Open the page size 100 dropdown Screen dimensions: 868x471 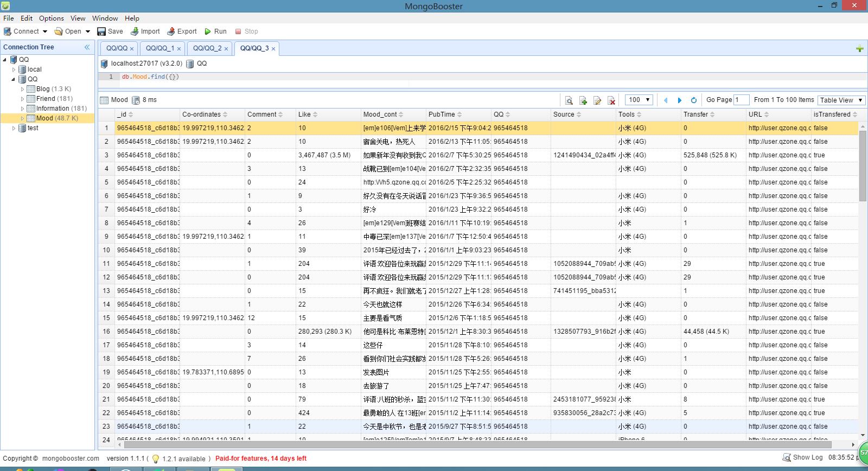click(639, 100)
